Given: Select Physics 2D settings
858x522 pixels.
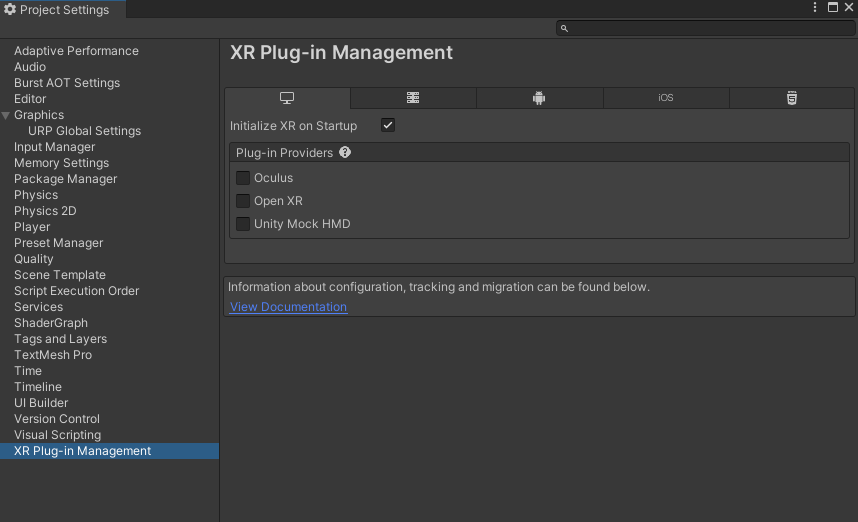Looking at the screenshot, I should tap(45, 211).
